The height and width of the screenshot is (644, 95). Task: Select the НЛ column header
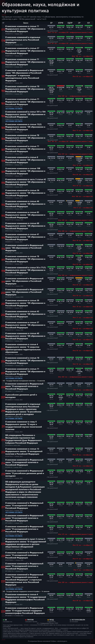(88, 23)
